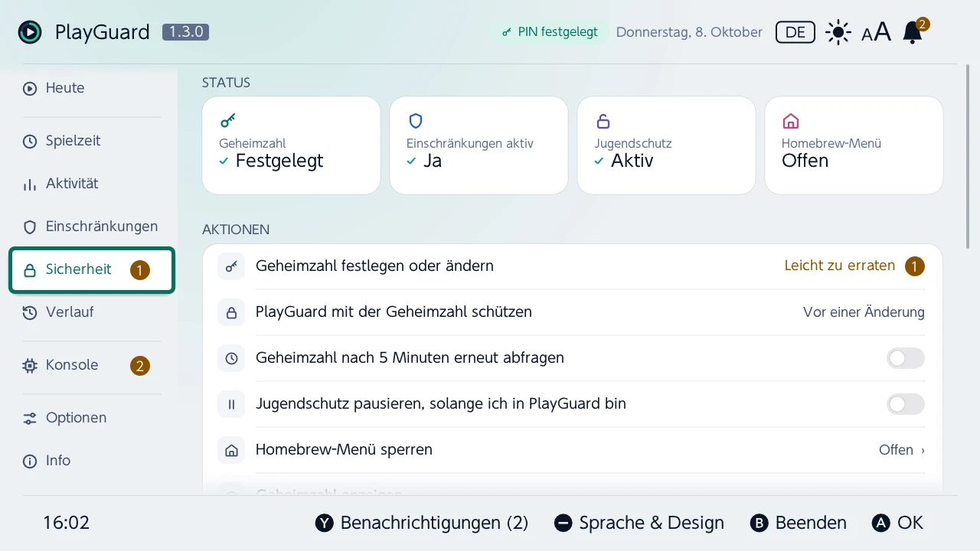
Task: Click the lock icon beside PlayGuard mit der Geheimzahl schützen
Action: pyautogui.click(x=231, y=312)
